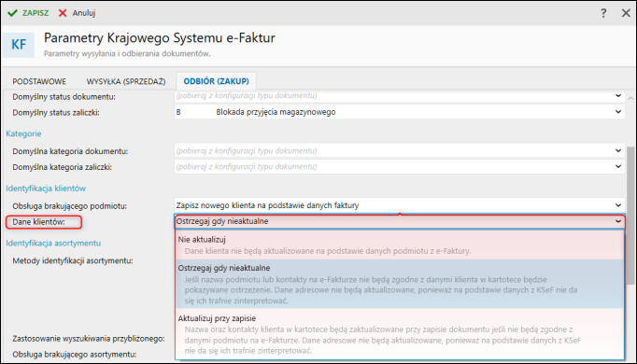Collapse the Dane klientów dropdown arrow
Screen dimensions: 637x364
[618, 221]
